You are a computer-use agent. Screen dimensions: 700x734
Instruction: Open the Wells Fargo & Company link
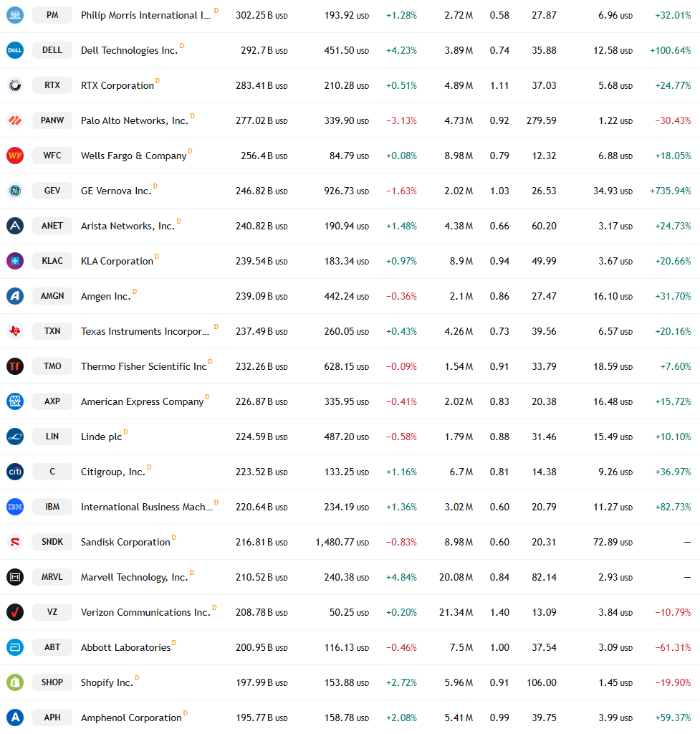[134, 156]
